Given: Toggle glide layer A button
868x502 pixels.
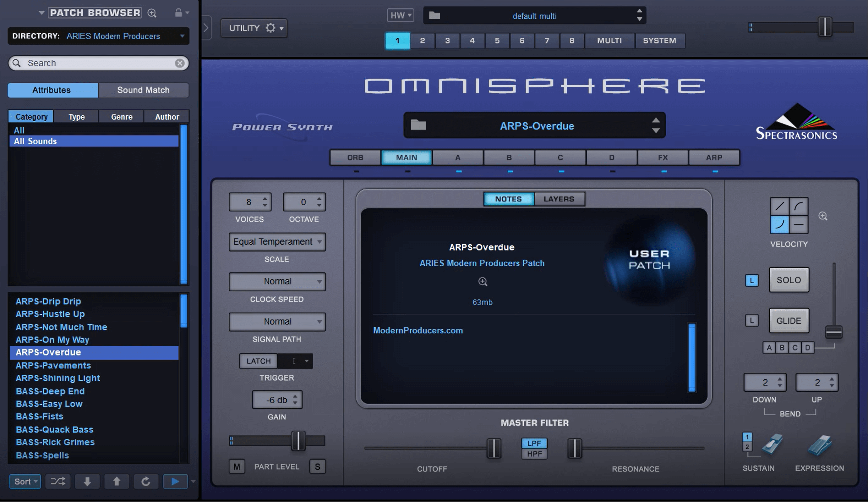Looking at the screenshot, I should coord(769,347).
